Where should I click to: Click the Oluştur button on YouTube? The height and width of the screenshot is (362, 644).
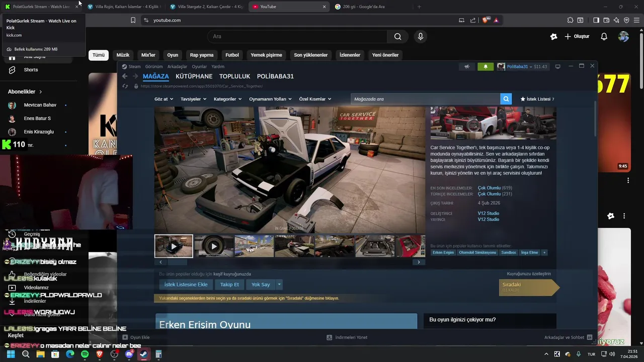coord(577,36)
